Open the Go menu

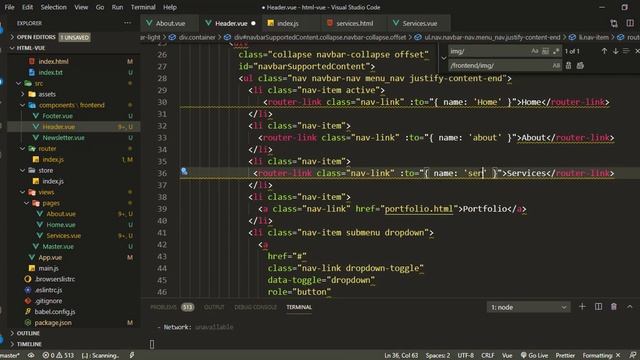tap(100, 7)
